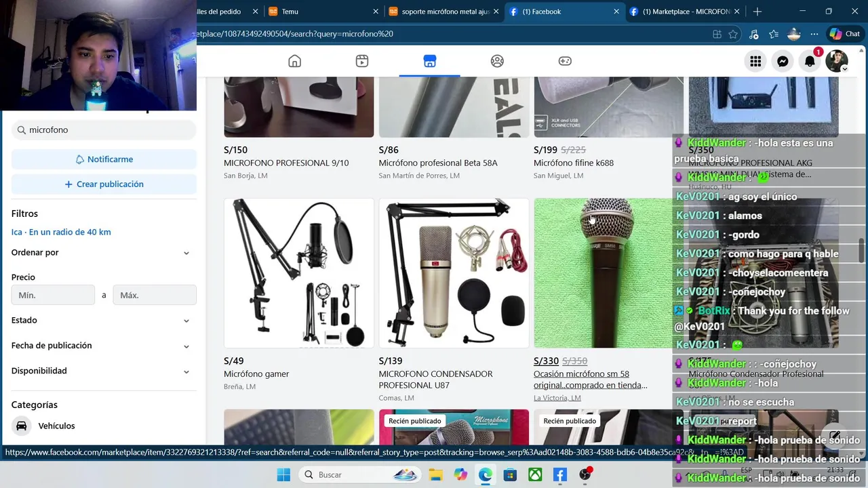Screen dimensions: 868x488
Task: Click the page vertical scrollbar thumb
Action: click(x=863, y=249)
